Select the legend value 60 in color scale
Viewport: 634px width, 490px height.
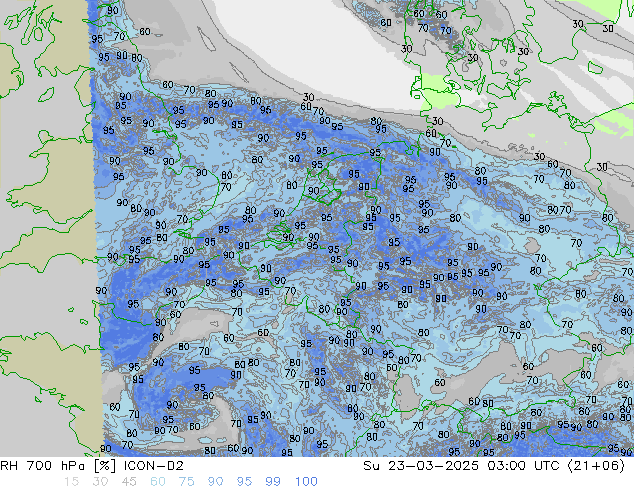coord(158,482)
